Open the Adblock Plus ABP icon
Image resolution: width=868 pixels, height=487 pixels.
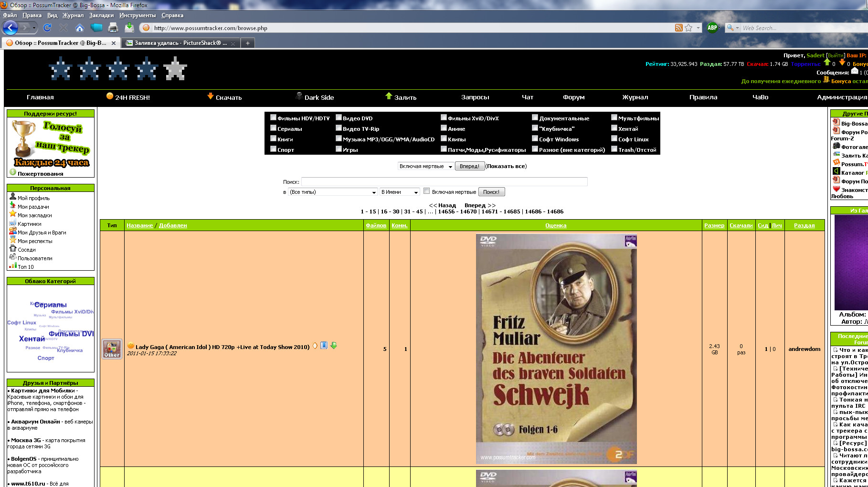pyautogui.click(x=712, y=28)
